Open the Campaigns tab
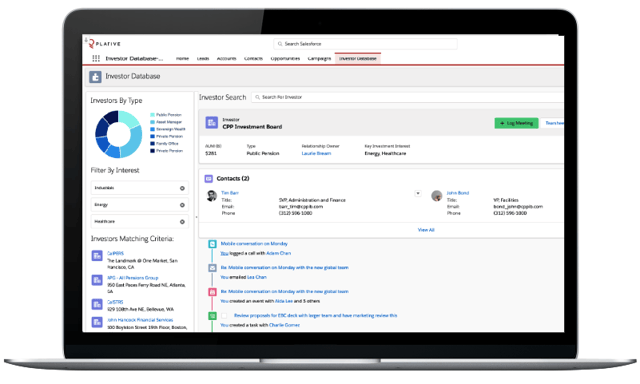Image resolution: width=640 pixels, height=384 pixels. (319, 58)
